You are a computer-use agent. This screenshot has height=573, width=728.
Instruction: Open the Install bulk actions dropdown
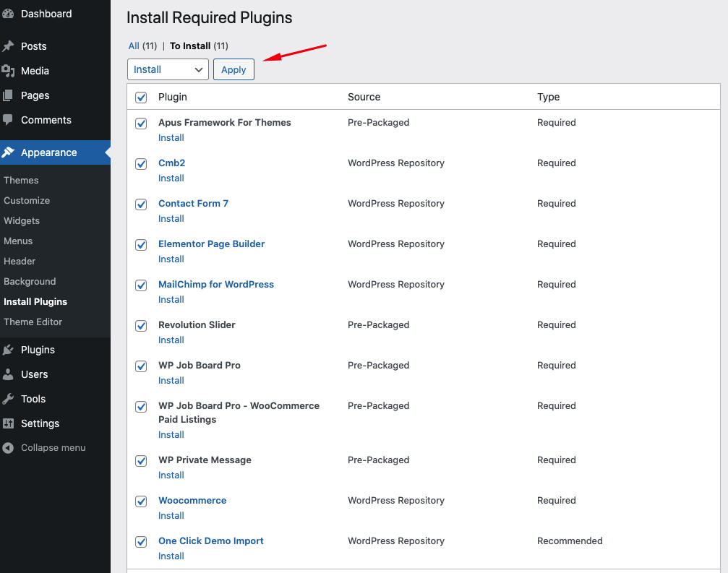click(x=168, y=69)
